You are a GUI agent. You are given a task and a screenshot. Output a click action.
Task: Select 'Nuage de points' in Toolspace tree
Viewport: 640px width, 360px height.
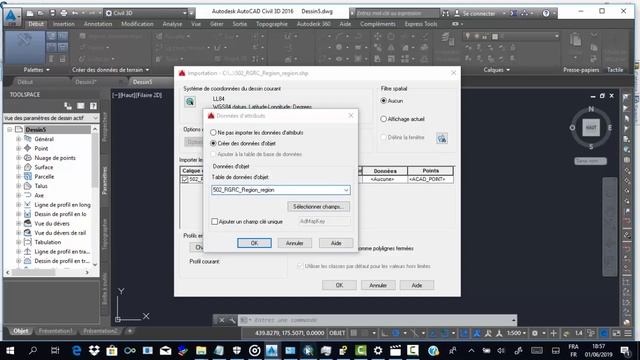pyautogui.click(x=55, y=158)
